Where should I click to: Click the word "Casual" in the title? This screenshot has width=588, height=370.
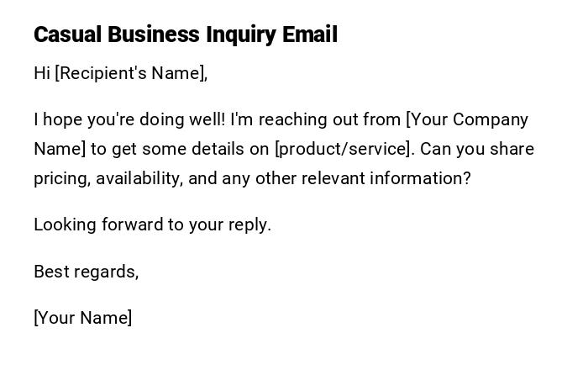(x=67, y=34)
